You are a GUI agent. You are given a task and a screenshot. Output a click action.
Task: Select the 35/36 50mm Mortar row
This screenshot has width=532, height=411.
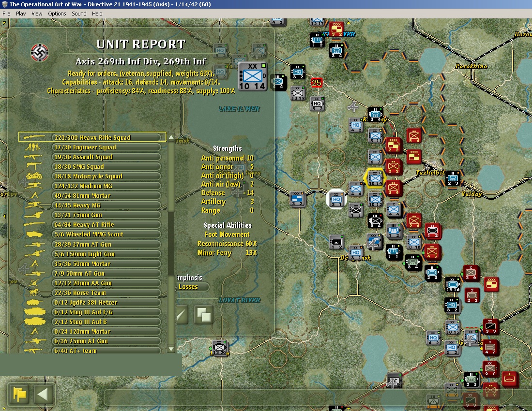tap(106, 264)
